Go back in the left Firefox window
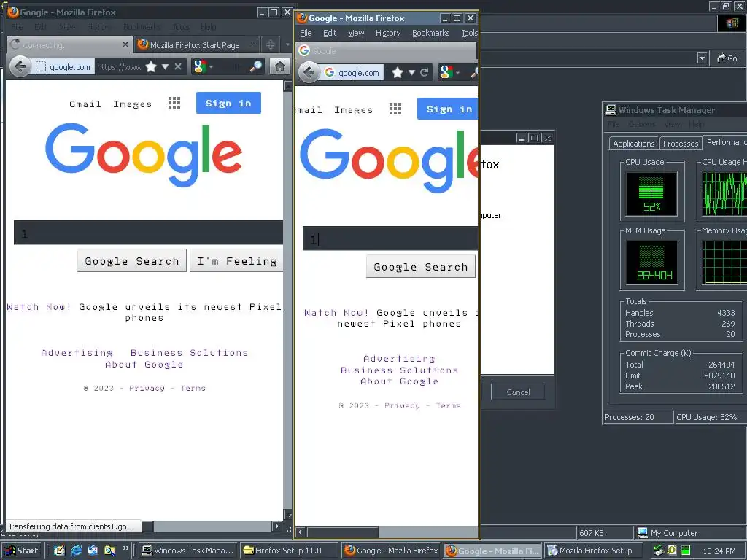Viewport: 747px width, 560px height. click(20, 66)
